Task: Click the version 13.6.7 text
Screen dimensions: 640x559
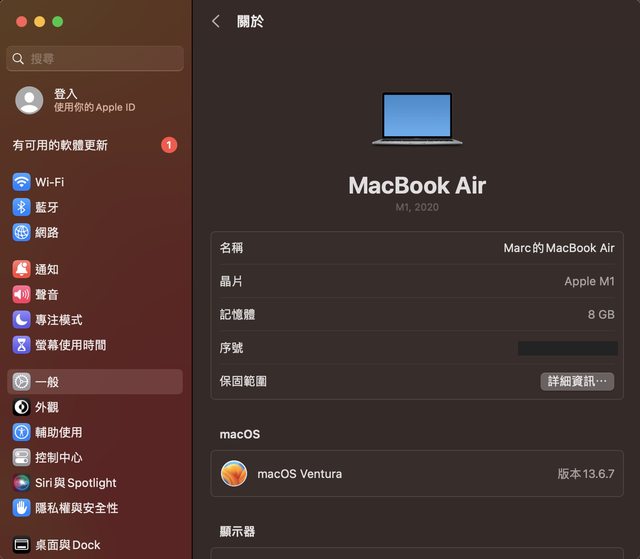Action: (x=586, y=474)
